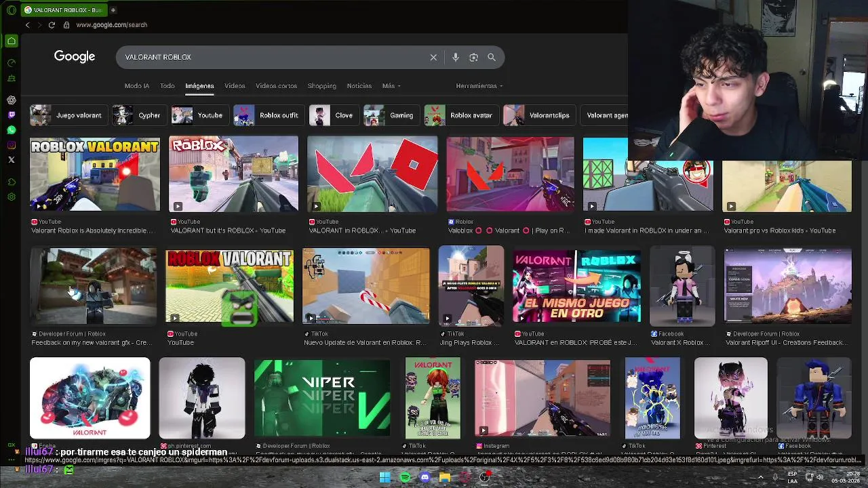Click the address bar URL
This screenshot has width=868, height=488.
click(x=111, y=25)
